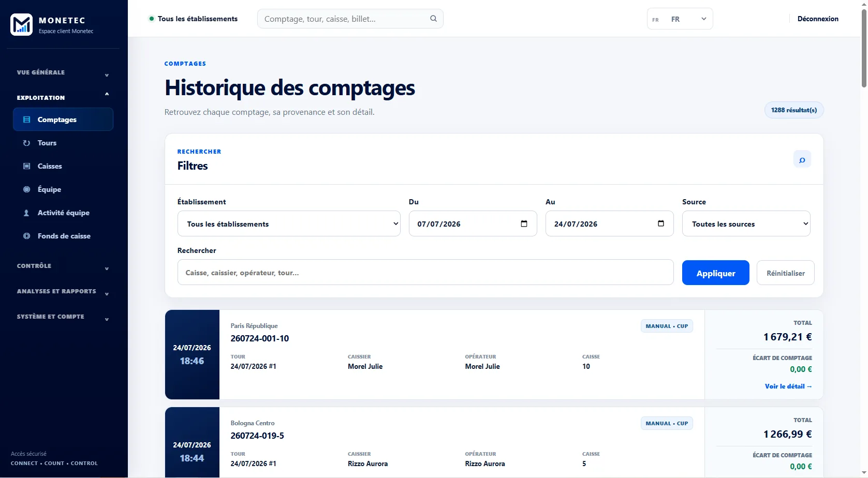Click counting number 260724-019-5
Viewport: 868px width, 478px height.
257,436
